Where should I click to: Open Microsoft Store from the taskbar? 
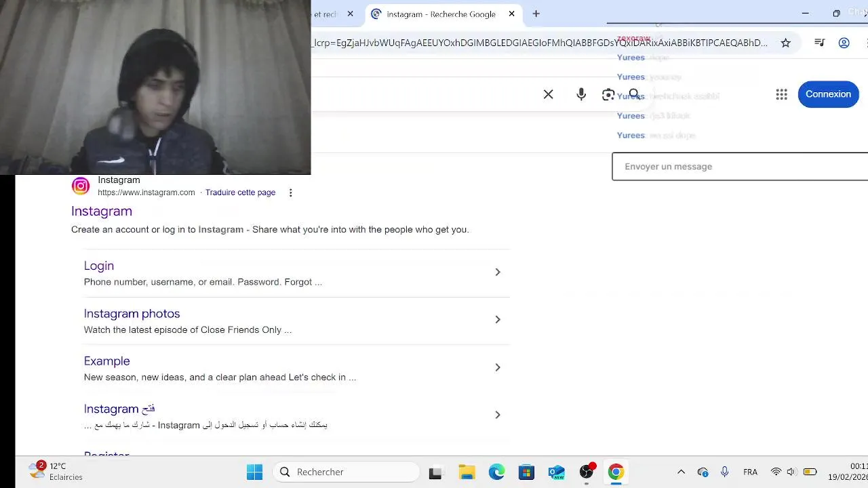[x=526, y=472]
